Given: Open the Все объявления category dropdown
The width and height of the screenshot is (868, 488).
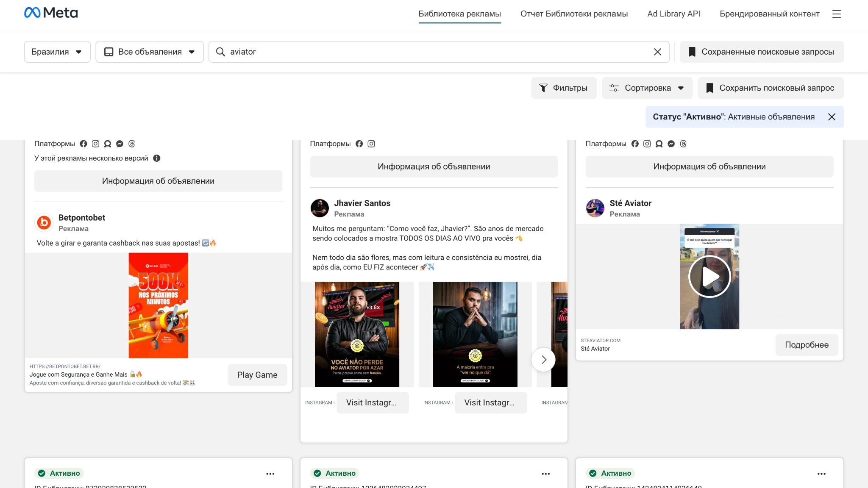Looking at the screenshot, I should click(x=150, y=52).
